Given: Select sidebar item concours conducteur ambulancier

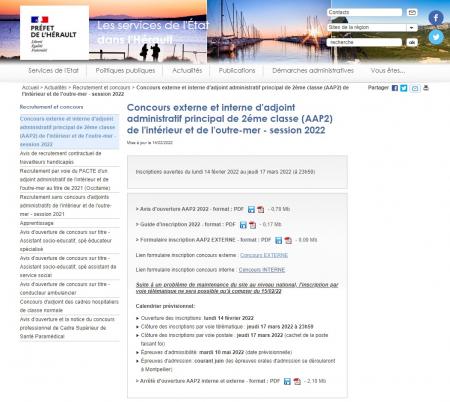Looking at the screenshot, I should click(x=69, y=289).
